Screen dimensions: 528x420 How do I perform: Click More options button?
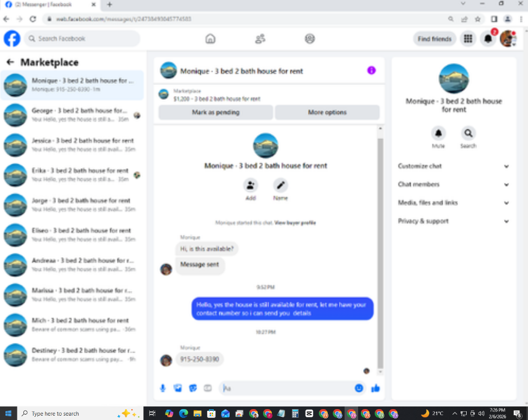coord(327,112)
